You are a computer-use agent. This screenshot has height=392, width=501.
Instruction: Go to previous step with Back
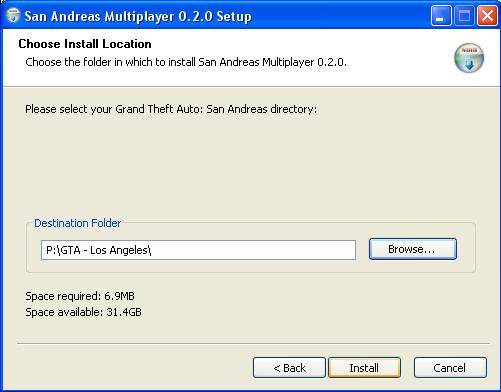pyautogui.click(x=289, y=368)
